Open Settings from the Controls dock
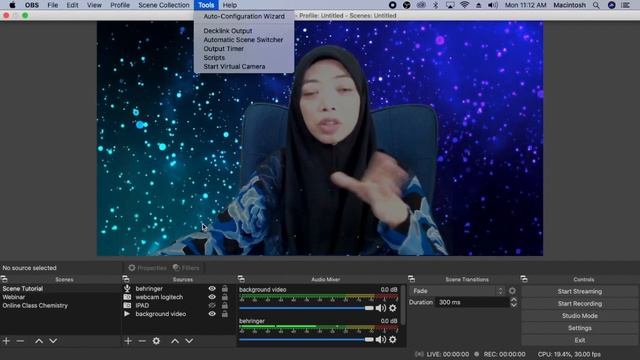640x360 pixels. 580,328
